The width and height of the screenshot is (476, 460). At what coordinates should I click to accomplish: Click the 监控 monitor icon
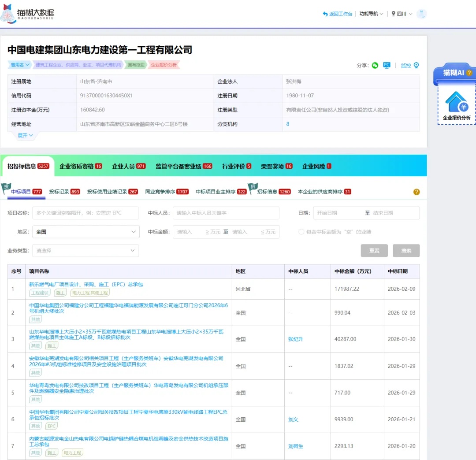click(416, 65)
